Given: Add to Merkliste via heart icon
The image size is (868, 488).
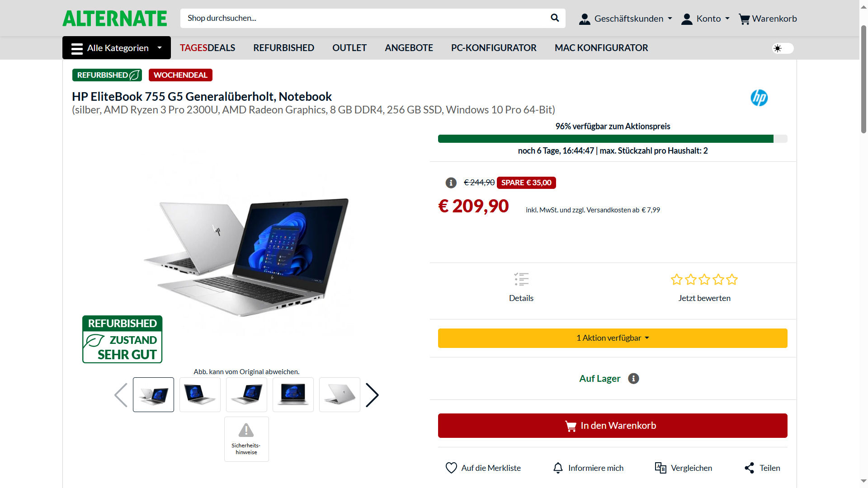Looking at the screenshot, I should 451,468.
